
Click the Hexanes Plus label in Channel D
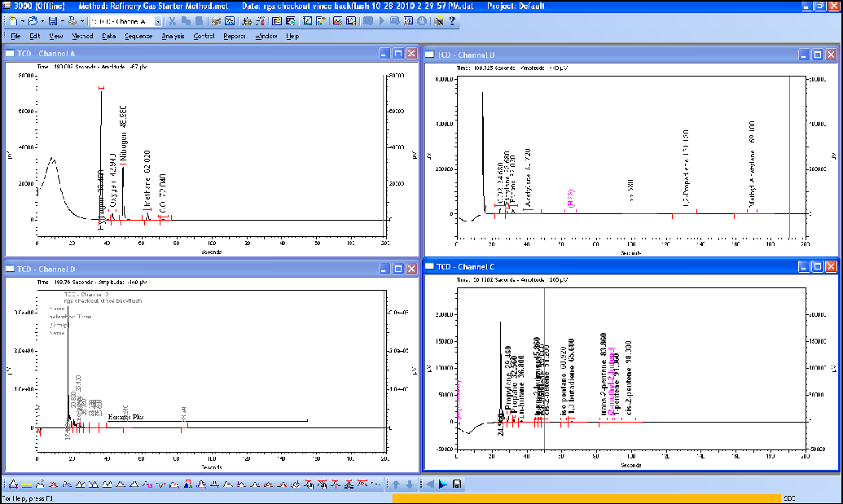coord(125,417)
